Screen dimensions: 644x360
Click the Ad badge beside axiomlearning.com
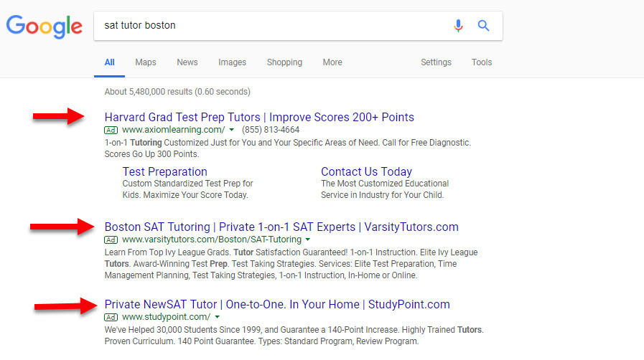coord(111,130)
